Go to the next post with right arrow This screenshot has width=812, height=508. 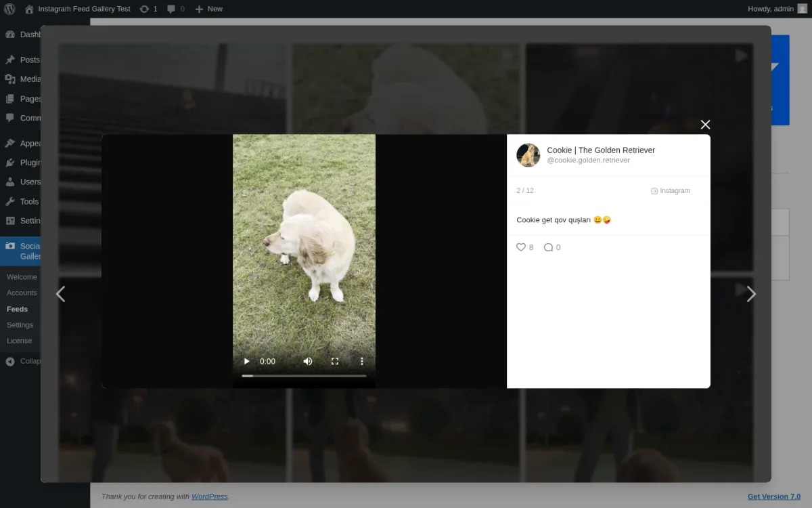tap(751, 294)
